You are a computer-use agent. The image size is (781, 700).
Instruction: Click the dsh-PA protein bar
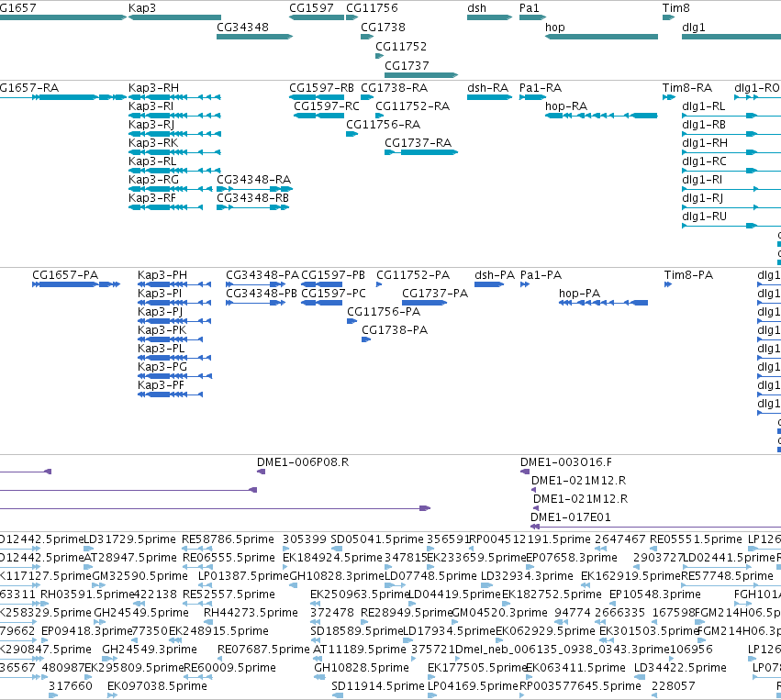tap(489, 284)
